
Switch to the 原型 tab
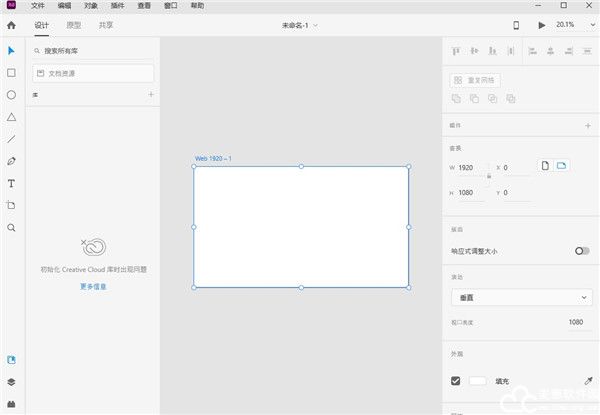point(74,24)
